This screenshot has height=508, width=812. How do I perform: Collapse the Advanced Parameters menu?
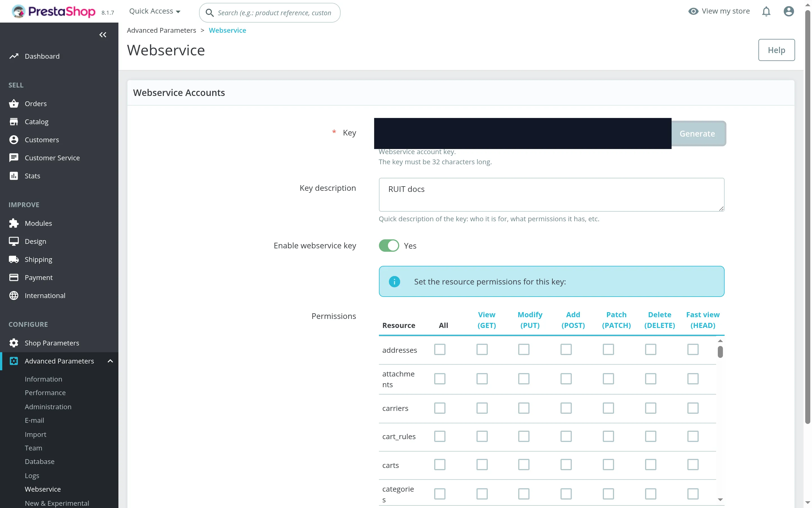110,361
